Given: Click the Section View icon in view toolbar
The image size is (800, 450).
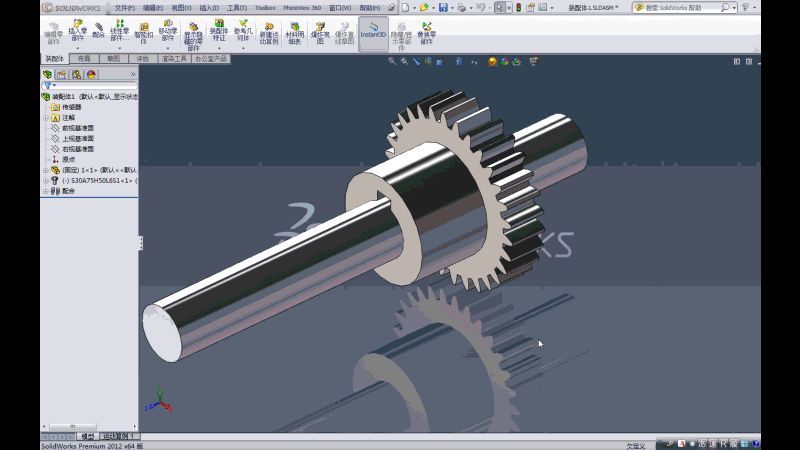Looking at the screenshot, I should coord(428,61).
